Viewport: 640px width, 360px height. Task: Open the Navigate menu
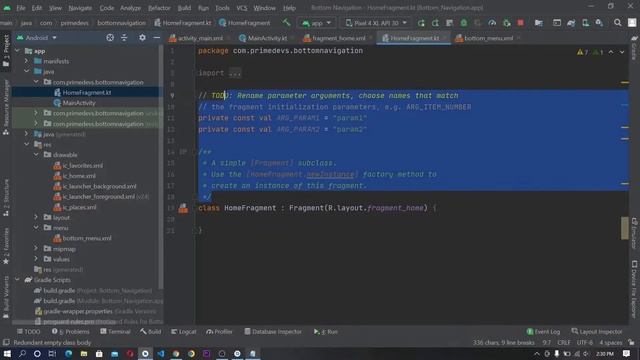80,8
